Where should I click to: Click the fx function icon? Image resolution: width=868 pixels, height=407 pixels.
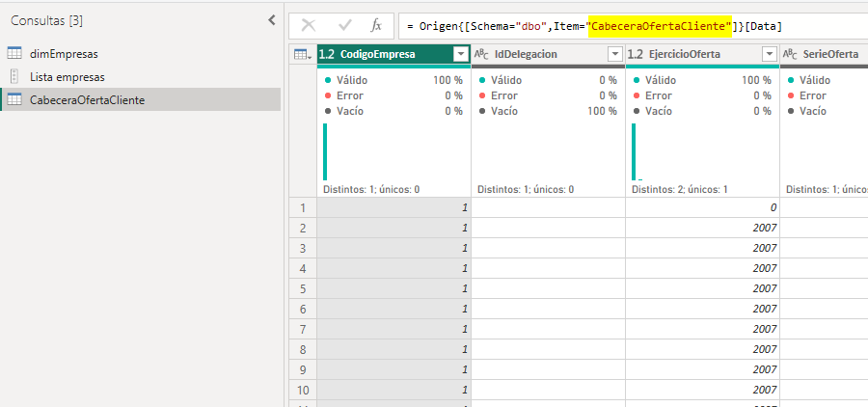point(376,26)
